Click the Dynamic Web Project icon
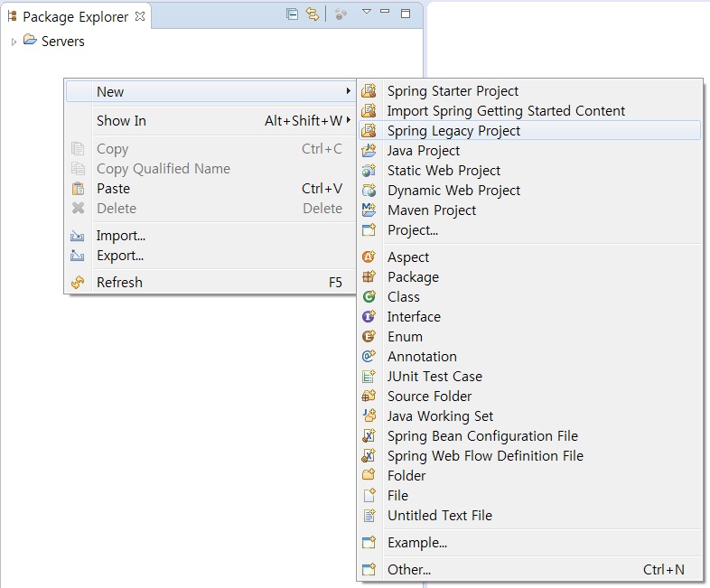The height and width of the screenshot is (588, 710). [x=369, y=190]
